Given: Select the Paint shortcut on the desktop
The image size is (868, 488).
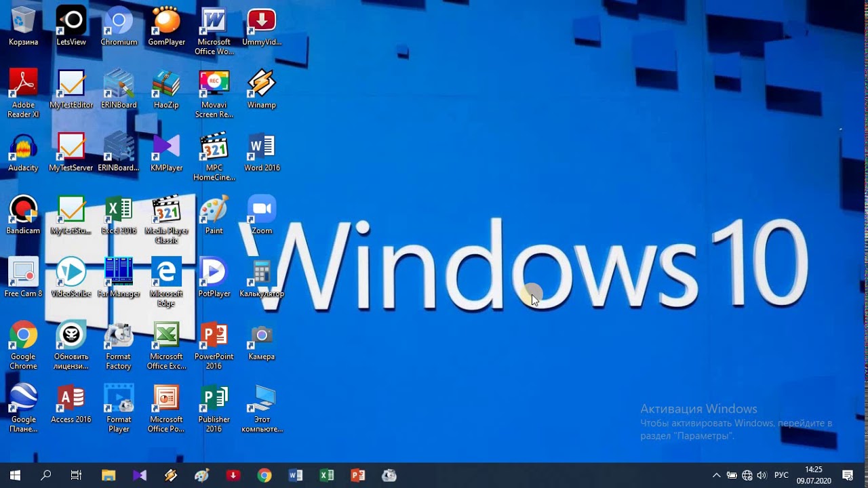Looking at the screenshot, I should (214, 215).
